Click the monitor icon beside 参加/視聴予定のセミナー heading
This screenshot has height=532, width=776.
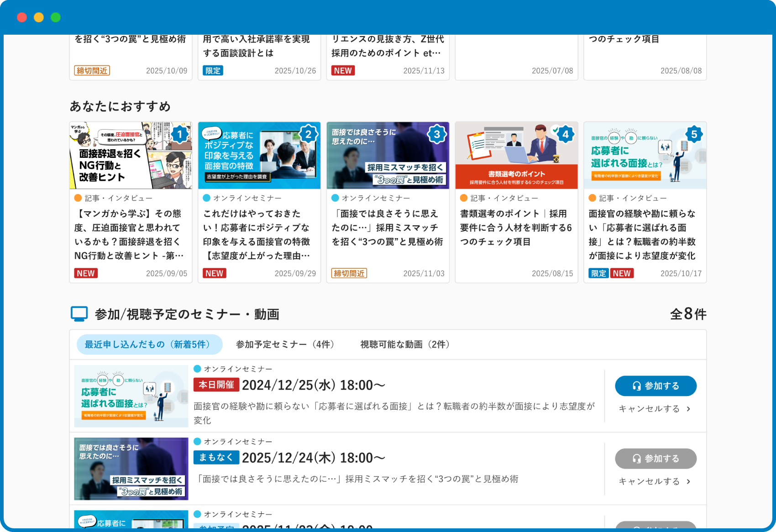(79, 314)
